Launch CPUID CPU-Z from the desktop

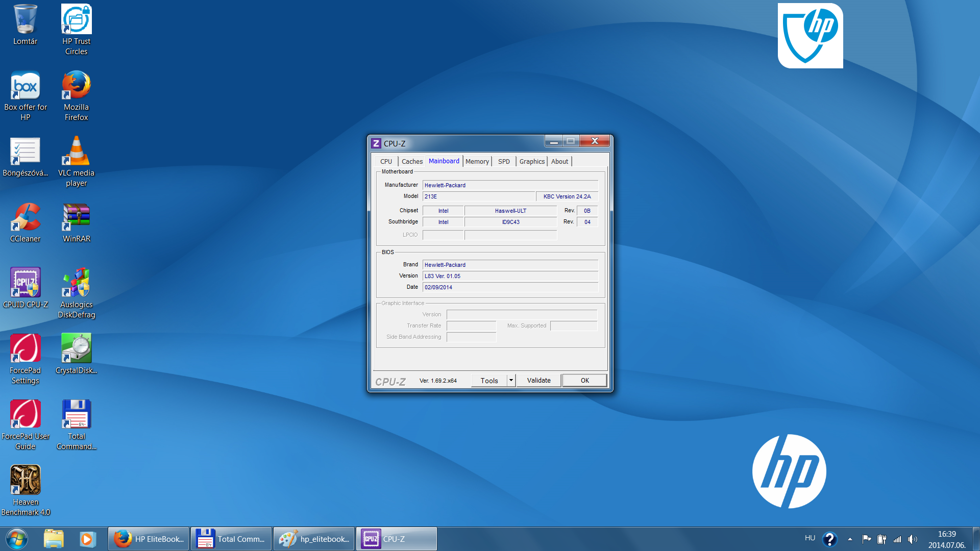click(x=26, y=282)
